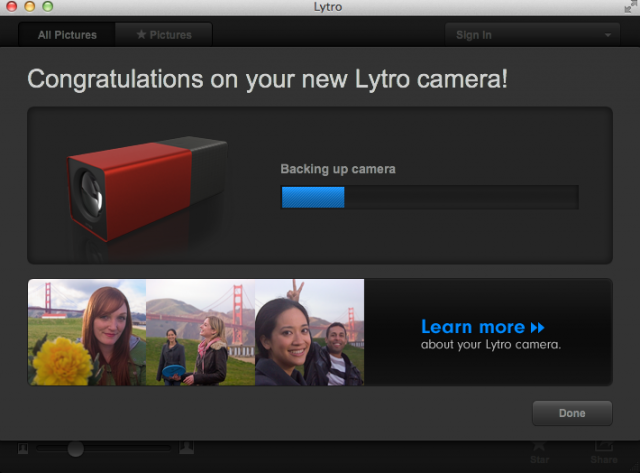Click the star icon on Pictures tab

[141, 35]
